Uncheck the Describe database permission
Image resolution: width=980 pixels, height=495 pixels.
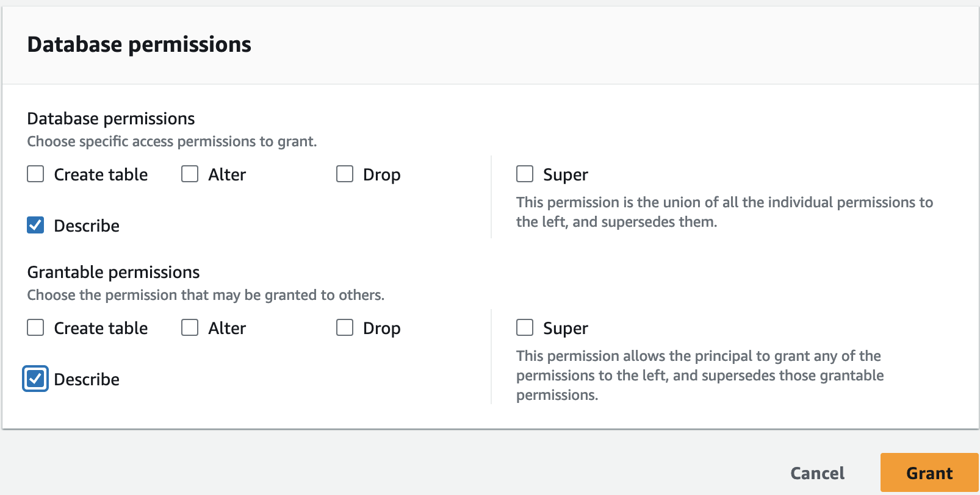tap(35, 225)
